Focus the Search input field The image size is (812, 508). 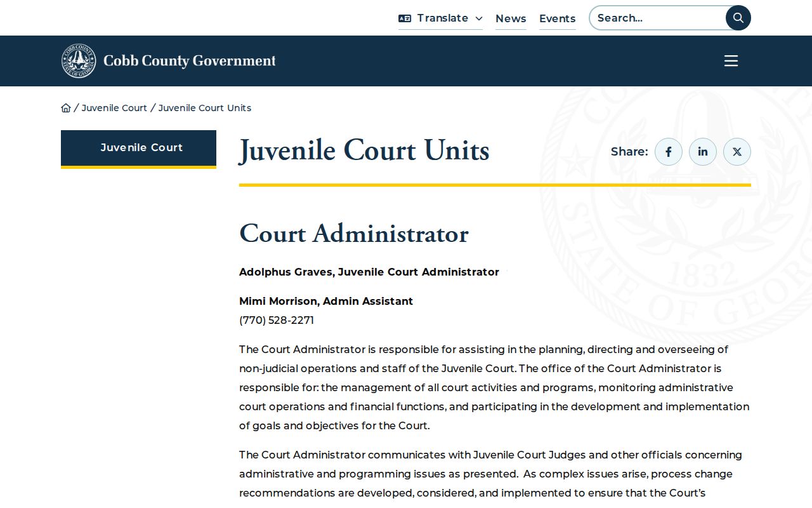click(x=657, y=18)
